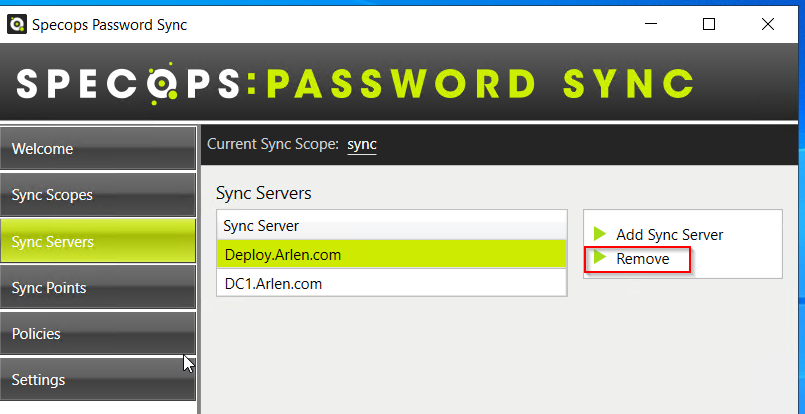
Task: Switch to the Policies section
Action: 98,333
